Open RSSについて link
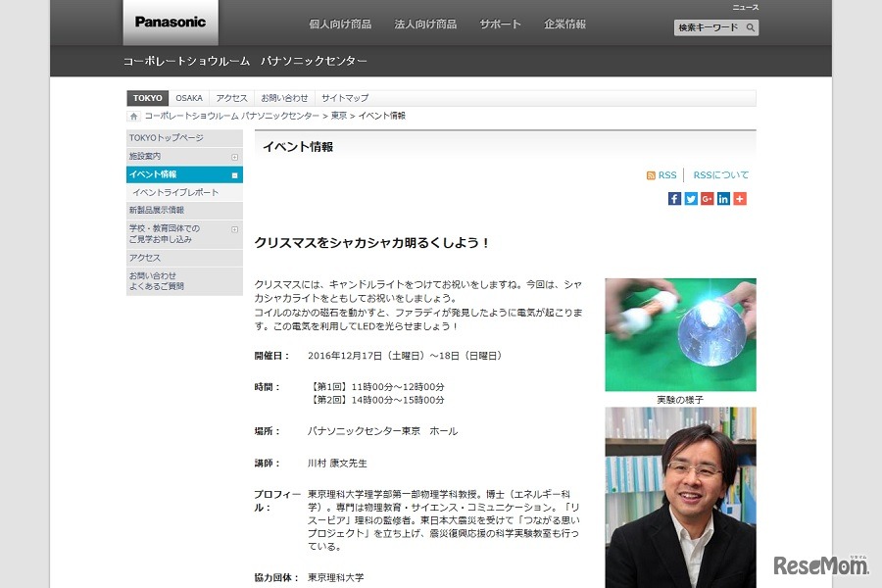This screenshot has height=588, width=882. coord(720,175)
